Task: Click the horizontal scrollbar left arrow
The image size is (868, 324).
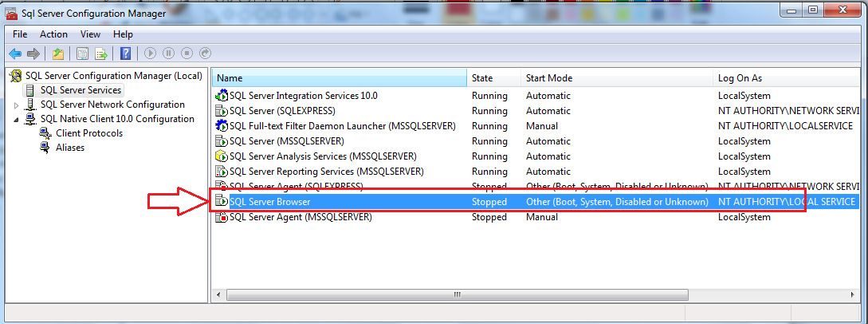Action: pyautogui.click(x=219, y=294)
